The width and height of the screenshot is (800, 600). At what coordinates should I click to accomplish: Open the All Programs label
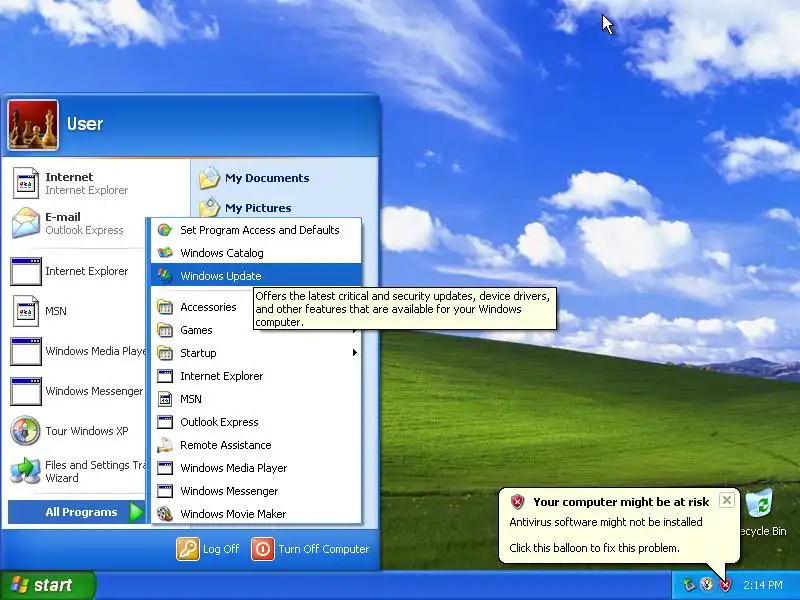[x=81, y=512]
